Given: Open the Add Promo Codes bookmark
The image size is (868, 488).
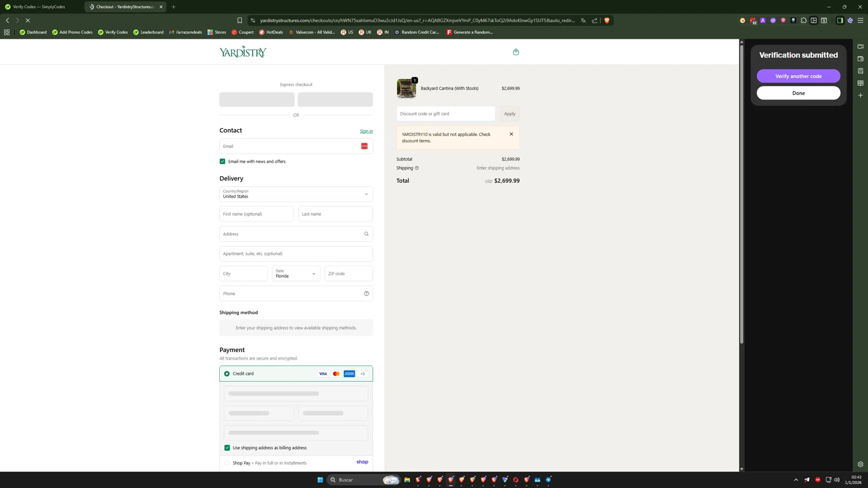Looking at the screenshot, I should pos(72,32).
